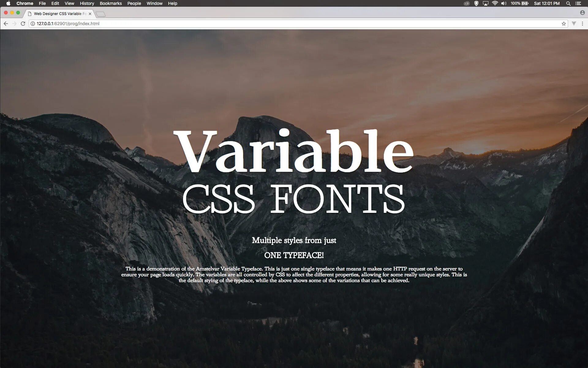This screenshot has width=588, height=368.
Task: Click the Creative Cloud menu bar icon
Action: [466, 3]
